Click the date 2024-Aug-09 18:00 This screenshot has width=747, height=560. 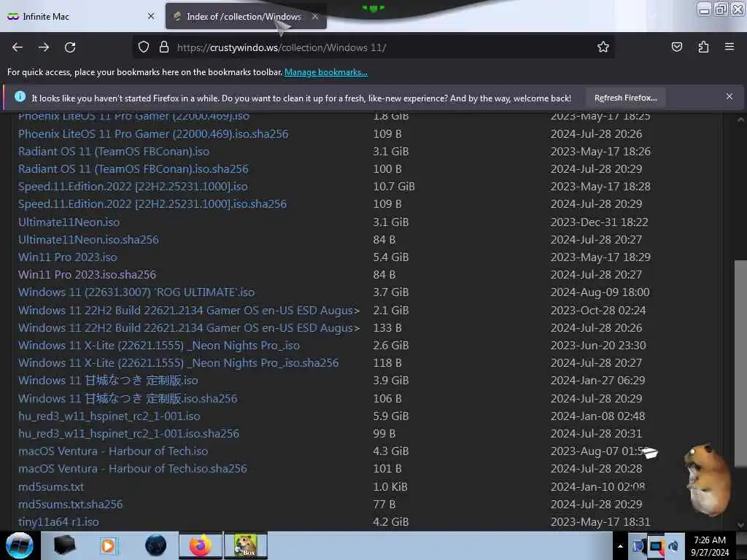pos(600,292)
